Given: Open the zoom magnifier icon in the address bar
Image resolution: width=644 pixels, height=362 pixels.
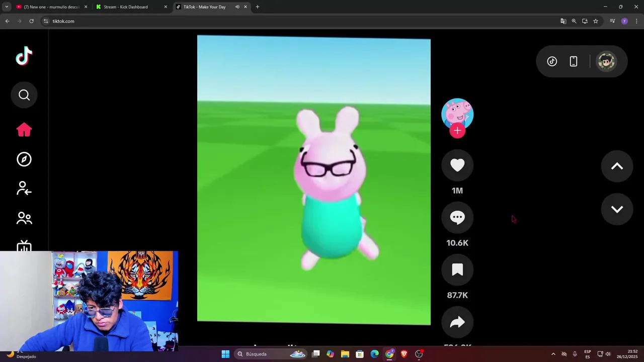Looking at the screenshot, I should click(574, 21).
